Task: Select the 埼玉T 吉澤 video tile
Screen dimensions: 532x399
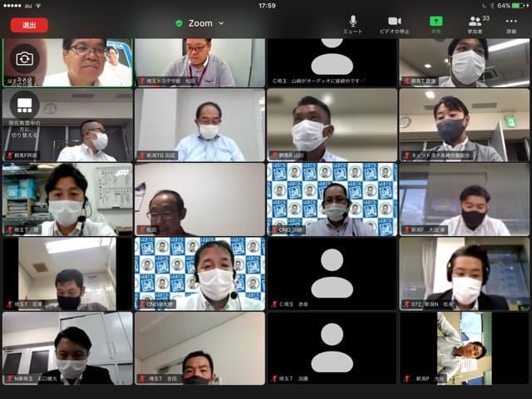Action: [67, 273]
